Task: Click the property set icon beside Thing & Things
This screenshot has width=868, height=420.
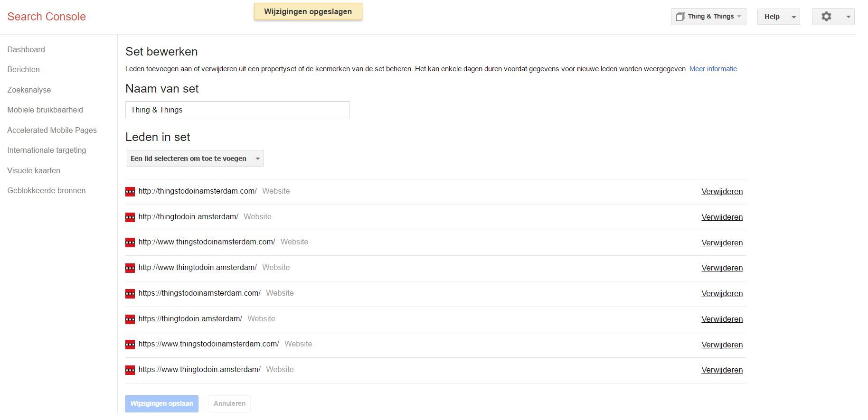Action: click(x=680, y=17)
